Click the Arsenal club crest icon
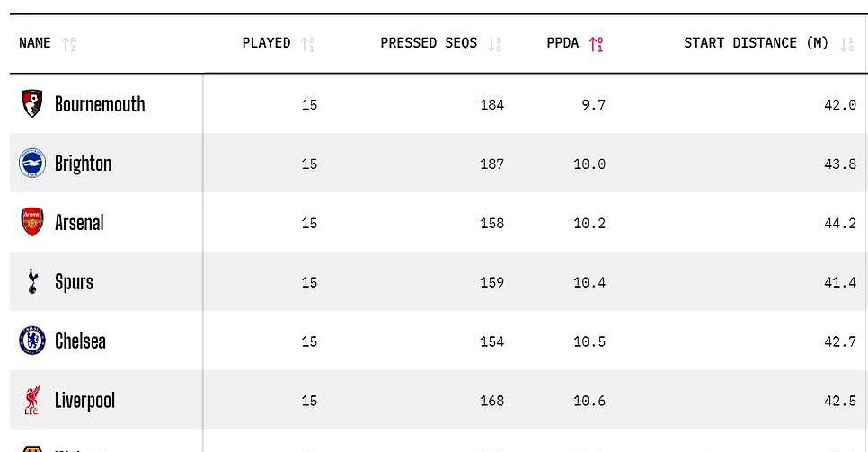This screenshot has width=868, height=452. click(x=32, y=223)
